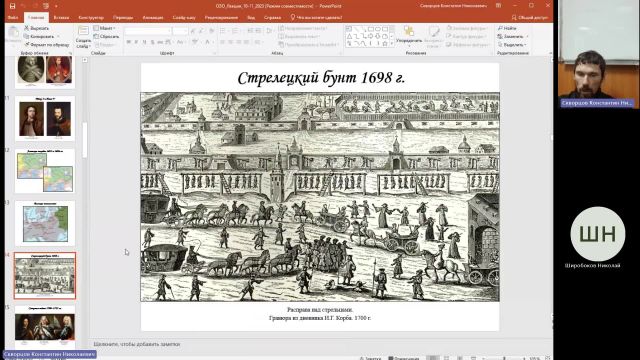The height and width of the screenshot is (360, 640).
Task: Click the numbered list icon
Action: [x=236, y=31]
